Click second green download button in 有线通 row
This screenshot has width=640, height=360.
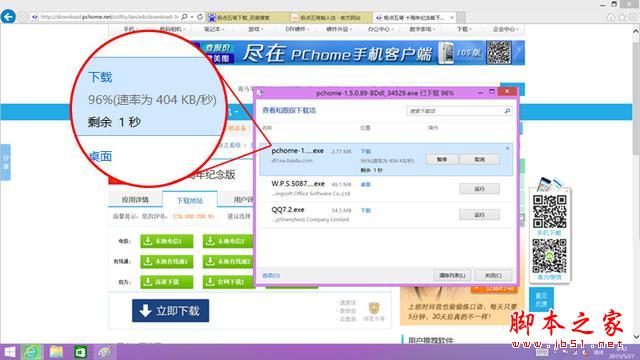pyautogui.click(x=228, y=261)
